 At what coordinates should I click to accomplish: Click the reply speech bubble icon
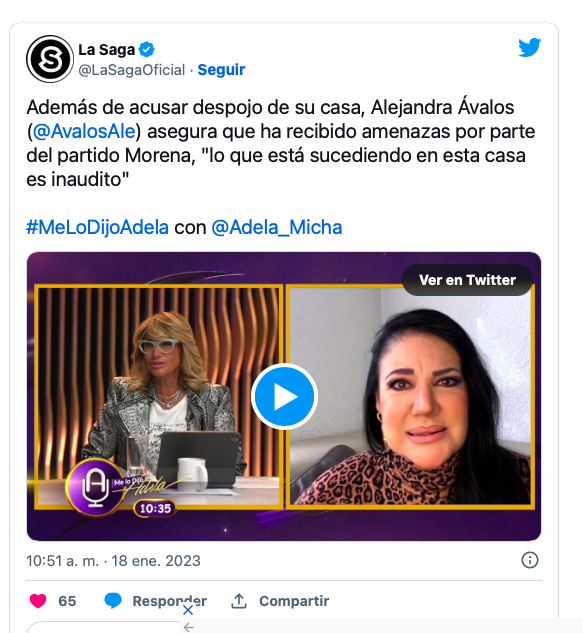pyautogui.click(x=113, y=601)
